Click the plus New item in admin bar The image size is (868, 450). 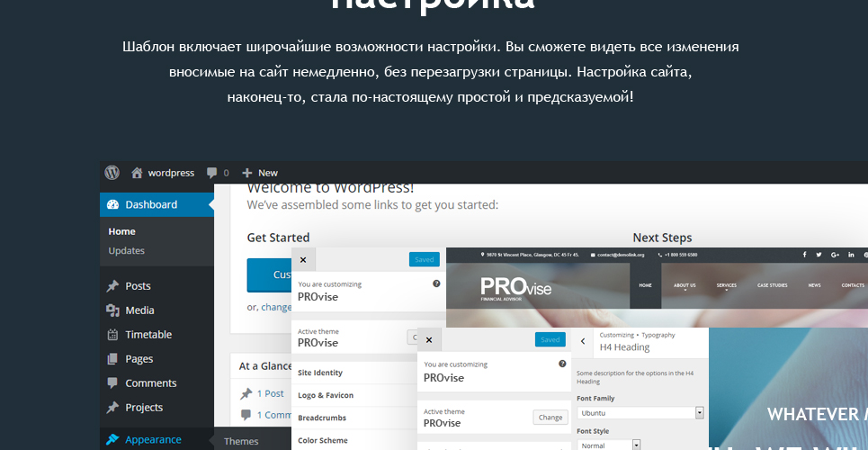260,173
